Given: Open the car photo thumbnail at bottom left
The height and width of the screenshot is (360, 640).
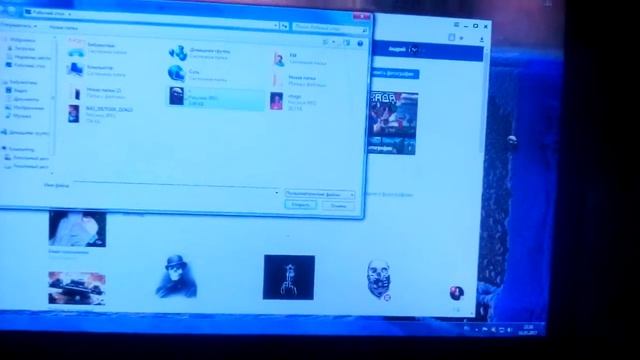Looking at the screenshot, I should click(x=77, y=288).
